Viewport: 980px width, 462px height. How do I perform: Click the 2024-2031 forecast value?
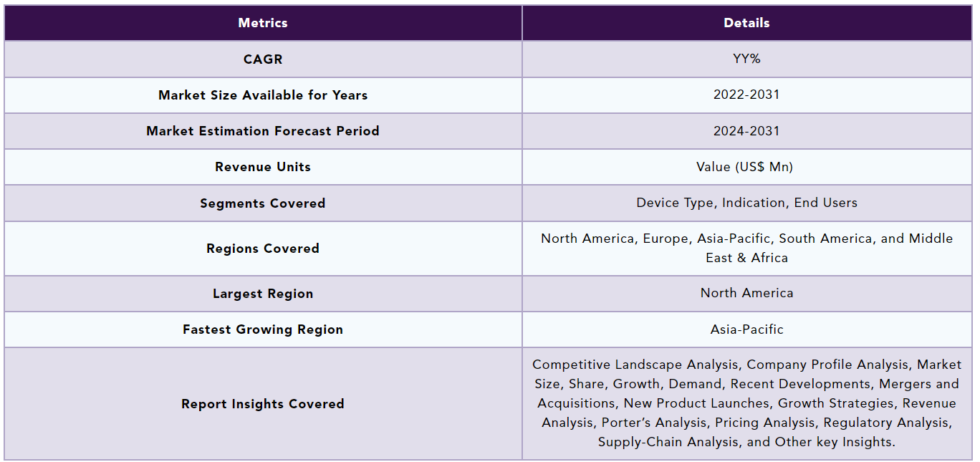coord(746,131)
